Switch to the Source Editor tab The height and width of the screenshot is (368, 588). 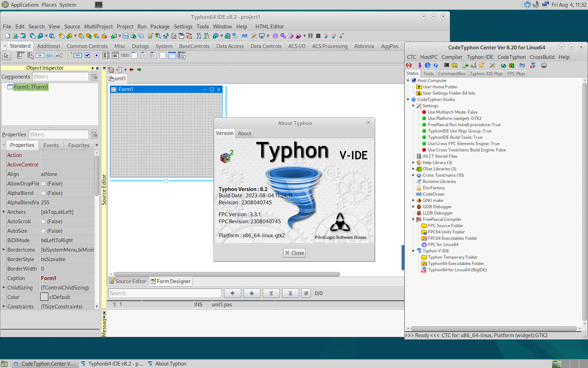128,281
